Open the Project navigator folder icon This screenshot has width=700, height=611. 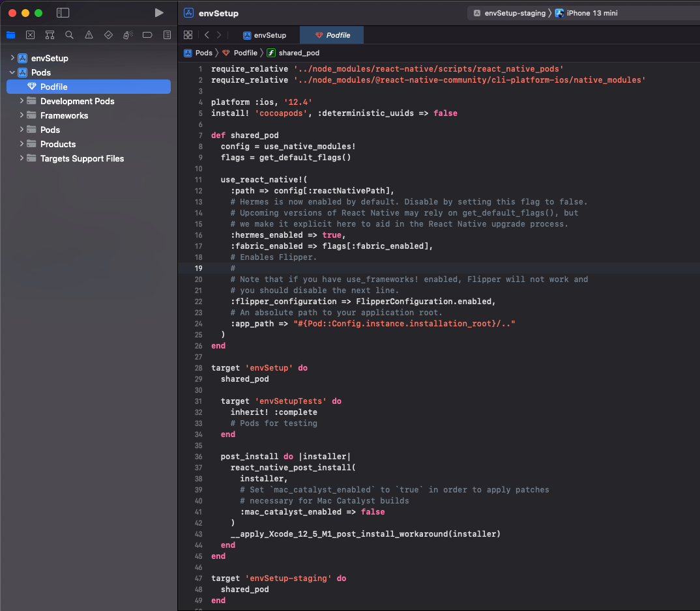coord(10,35)
